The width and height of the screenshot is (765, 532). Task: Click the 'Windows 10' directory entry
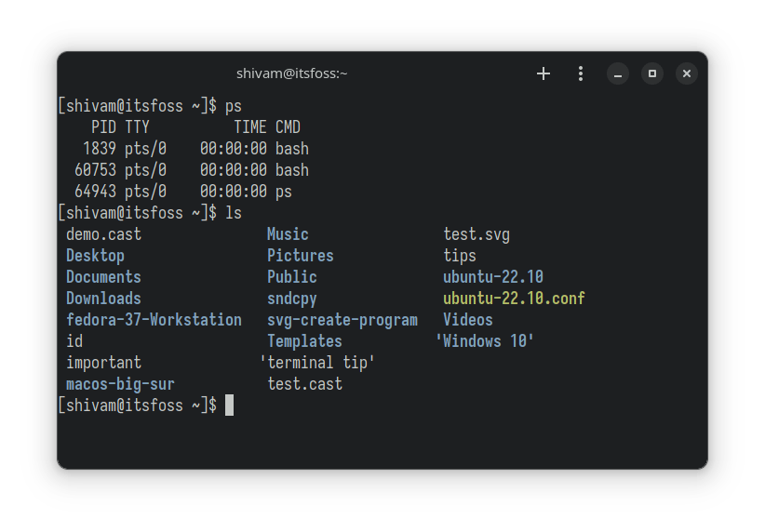point(485,341)
